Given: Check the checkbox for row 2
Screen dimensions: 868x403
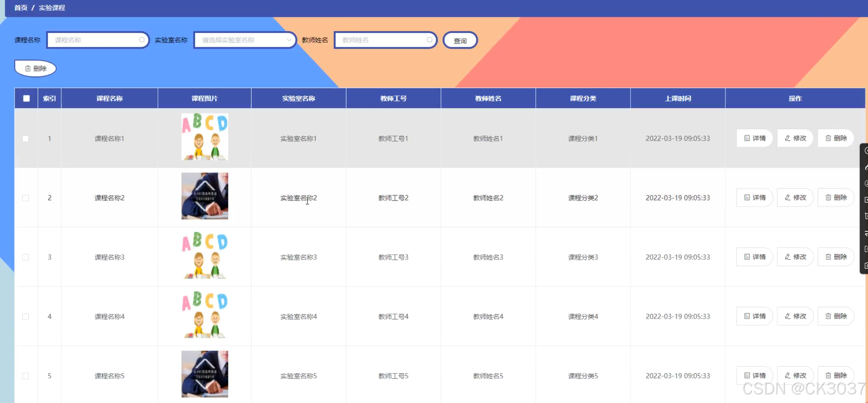Looking at the screenshot, I should click(x=26, y=198).
